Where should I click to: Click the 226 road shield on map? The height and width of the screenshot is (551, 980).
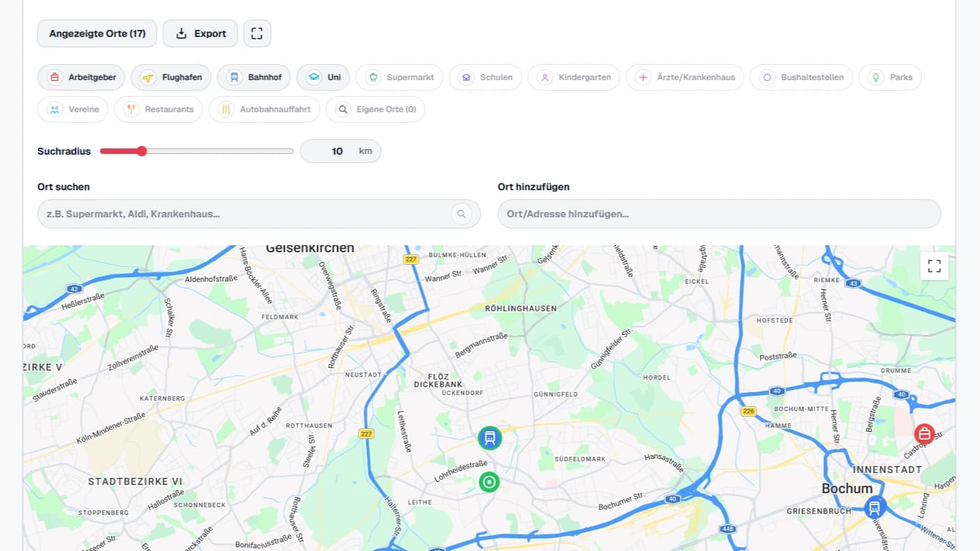click(x=749, y=411)
